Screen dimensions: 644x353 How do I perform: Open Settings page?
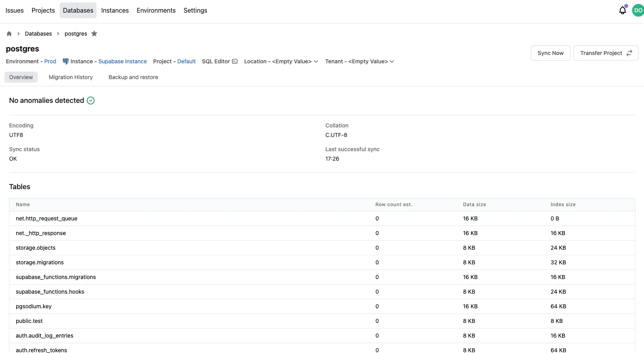195,10
